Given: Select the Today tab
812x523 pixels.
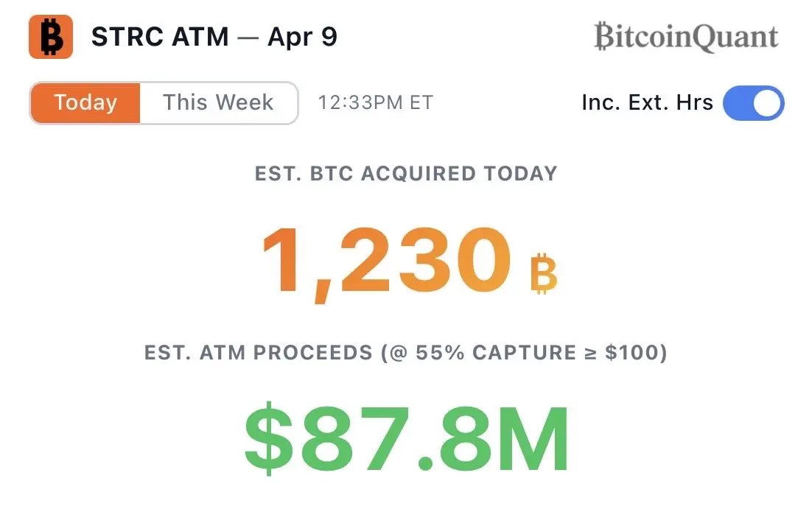Looking at the screenshot, I should point(85,102).
